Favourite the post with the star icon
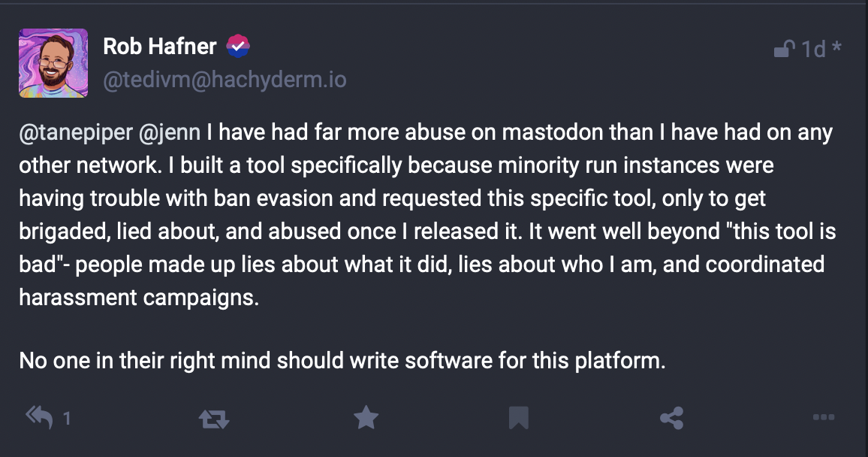The width and height of the screenshot is (868, 457). click(x=366, y=418)
